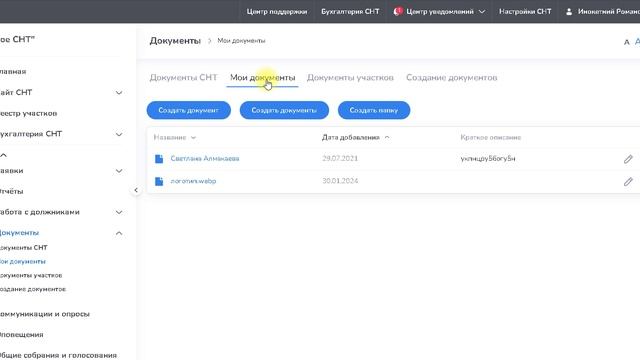Select the Мои документы tab

(x=262, y=78)
